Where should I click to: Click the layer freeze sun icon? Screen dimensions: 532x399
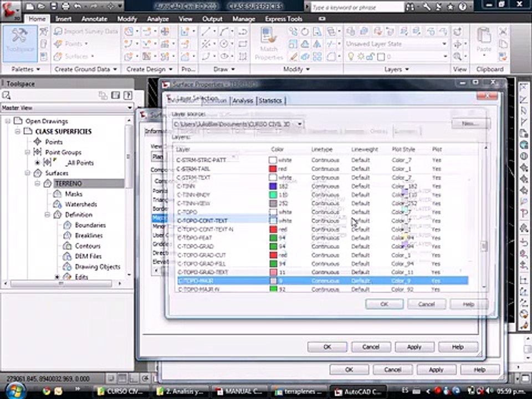(x=361, y=57)
